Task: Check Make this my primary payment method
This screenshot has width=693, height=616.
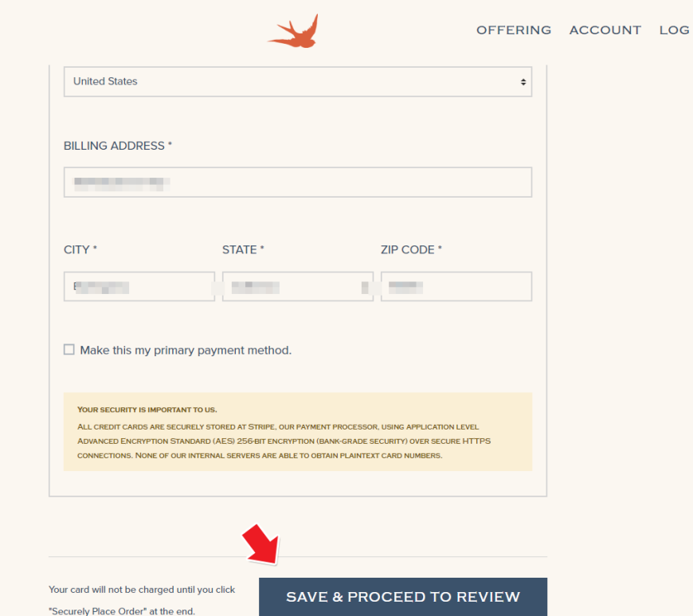Action: click(69, 350)
